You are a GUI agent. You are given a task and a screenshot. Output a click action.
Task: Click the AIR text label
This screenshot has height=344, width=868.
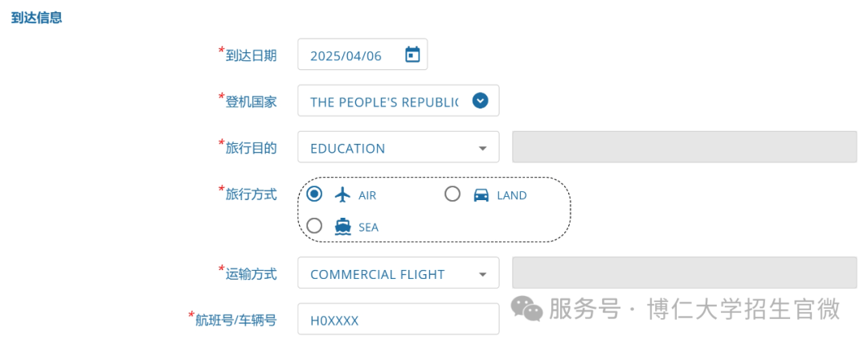(367, 195)
